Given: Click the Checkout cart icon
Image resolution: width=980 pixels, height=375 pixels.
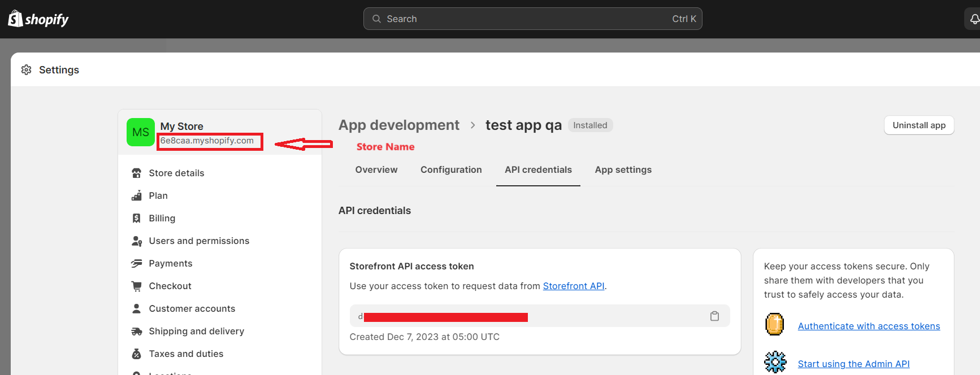Looking at the screenshot, I should pyautogui.click(x=136, y=286).
